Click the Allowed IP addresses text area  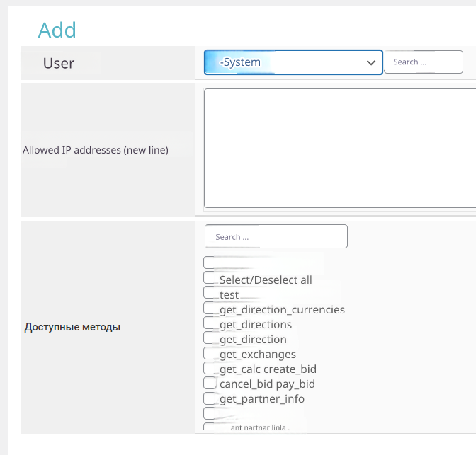pos(340,147)
